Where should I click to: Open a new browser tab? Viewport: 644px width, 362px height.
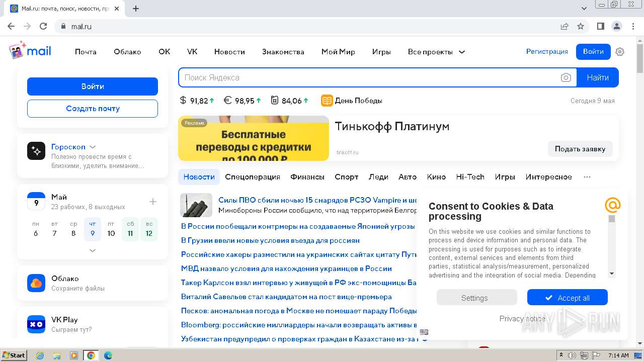click(x=136, y=9)
